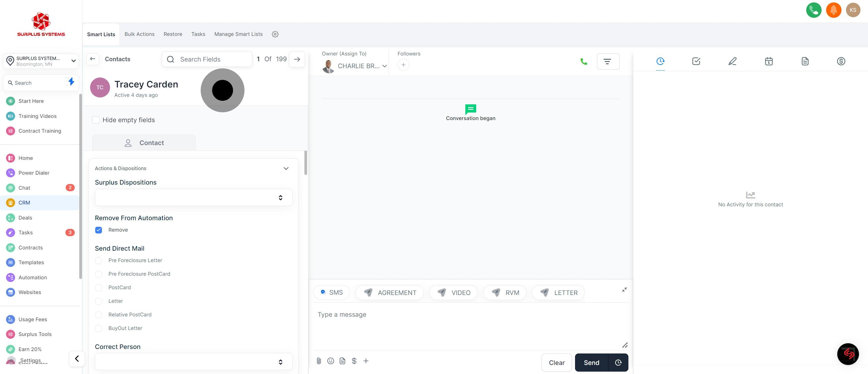Uncheck the Remove from automation checkbox
The width and height of the screenshot is (868, 374).
[98, 230]
